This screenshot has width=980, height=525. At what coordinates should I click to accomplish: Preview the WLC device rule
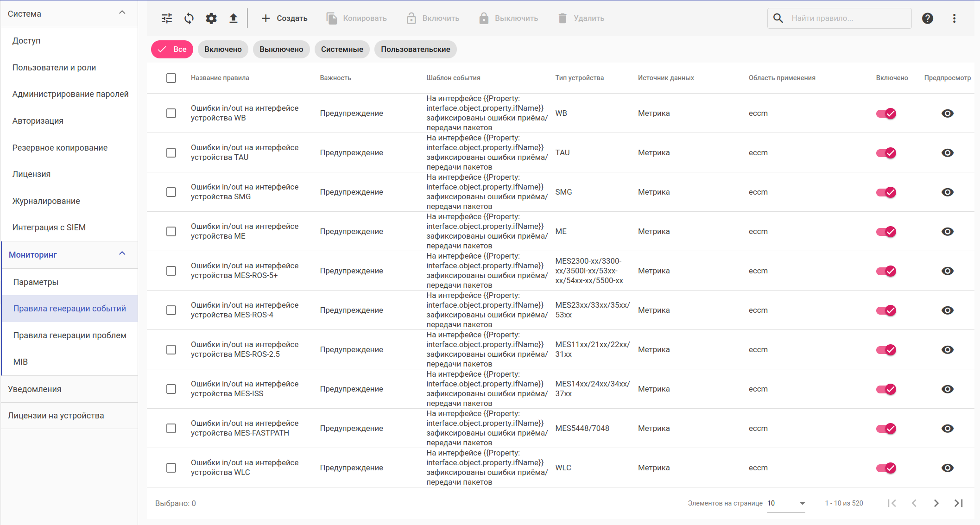(947, 468)
